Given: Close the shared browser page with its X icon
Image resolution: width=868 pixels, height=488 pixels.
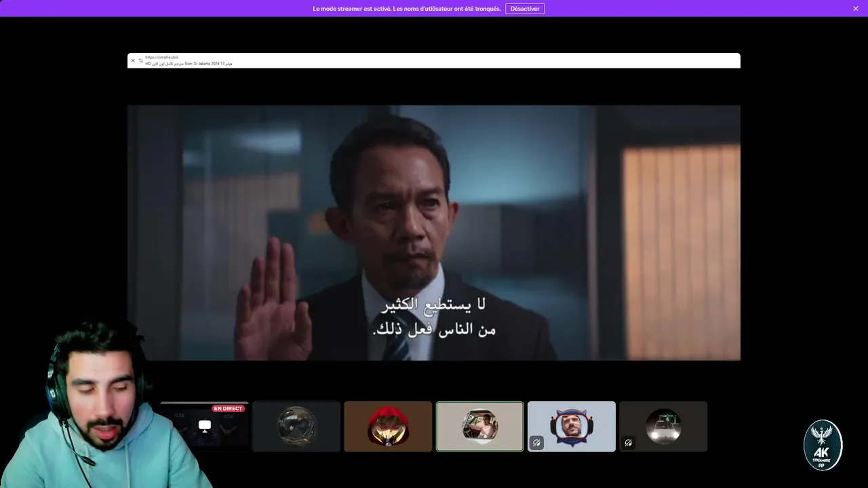Looking at the screenshot, I should pos(133,61).
